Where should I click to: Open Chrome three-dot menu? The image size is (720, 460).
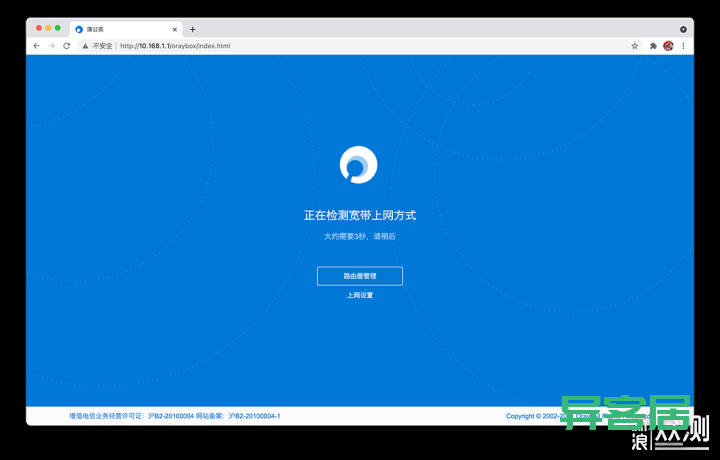(x=683, y=46)
